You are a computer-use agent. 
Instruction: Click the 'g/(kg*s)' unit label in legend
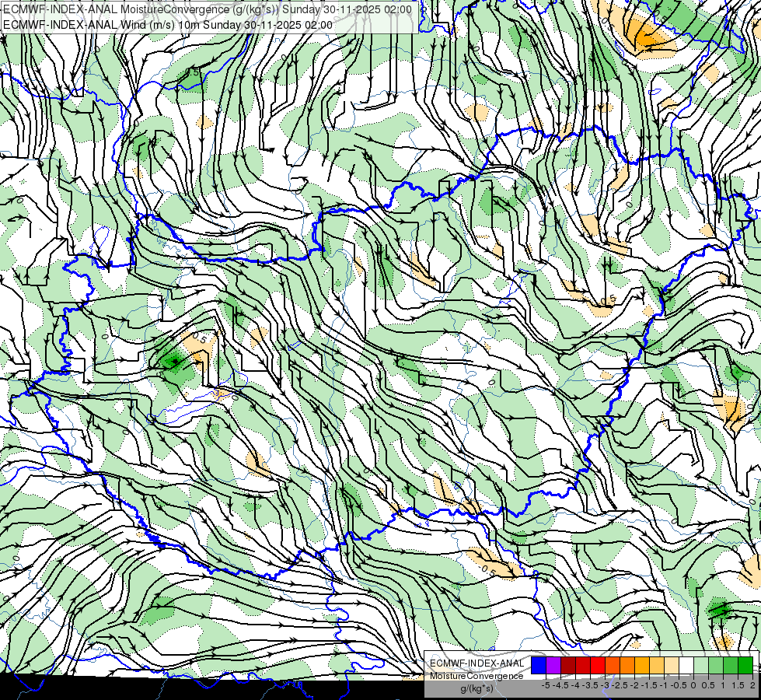pos(476,689)
